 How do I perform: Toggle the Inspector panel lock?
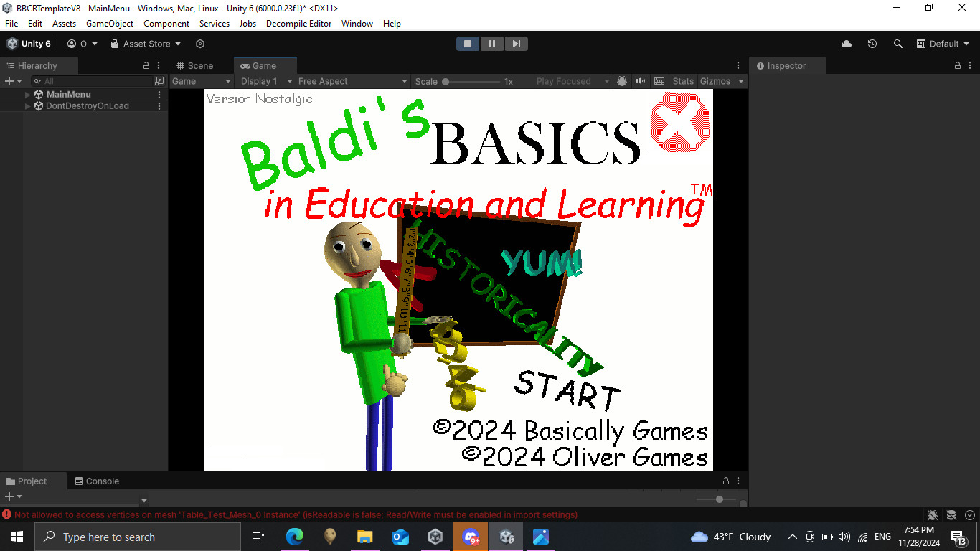tap(957, 65)
